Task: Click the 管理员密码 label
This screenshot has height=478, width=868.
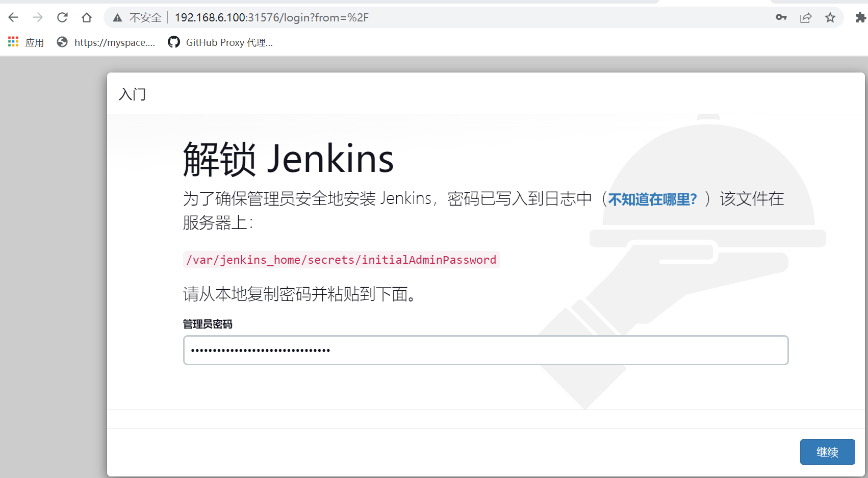Action: [208, 324]
